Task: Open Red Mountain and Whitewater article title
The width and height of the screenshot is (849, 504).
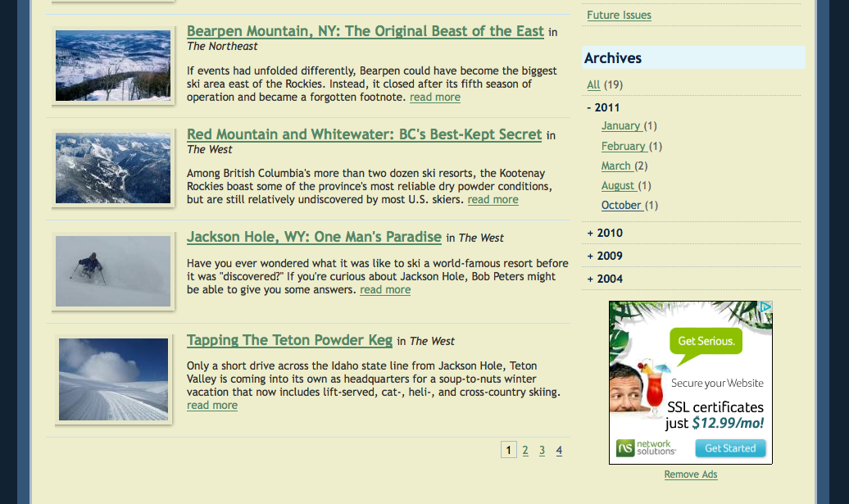Action: (x=364, y=134)
